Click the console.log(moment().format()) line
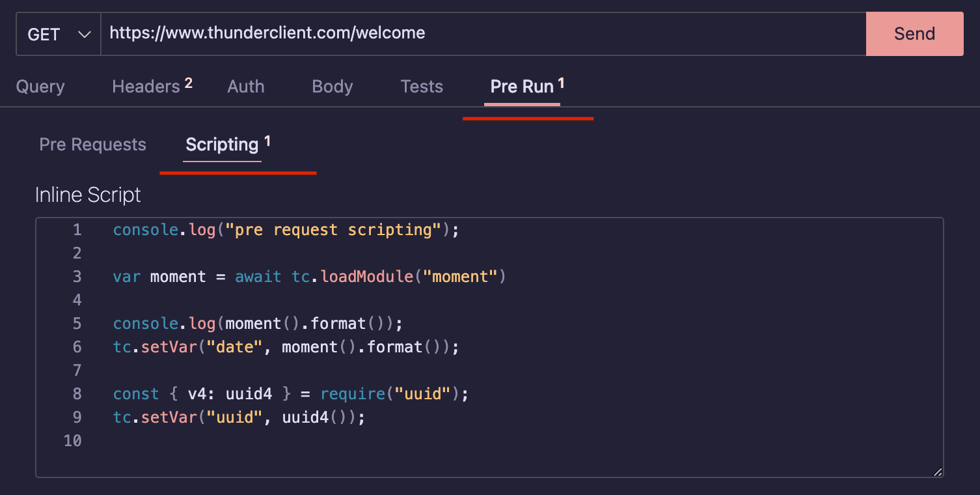Screen dimensions: 980x495 258,324
